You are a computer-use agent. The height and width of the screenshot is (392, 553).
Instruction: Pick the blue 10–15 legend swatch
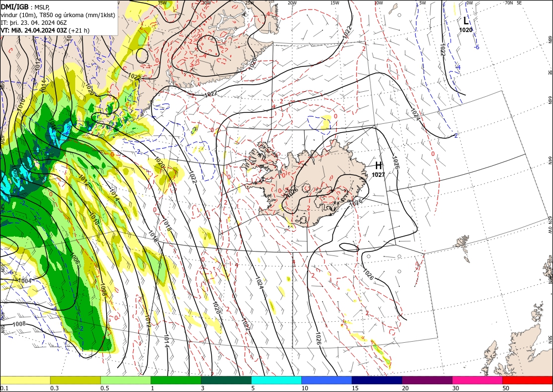327,380
